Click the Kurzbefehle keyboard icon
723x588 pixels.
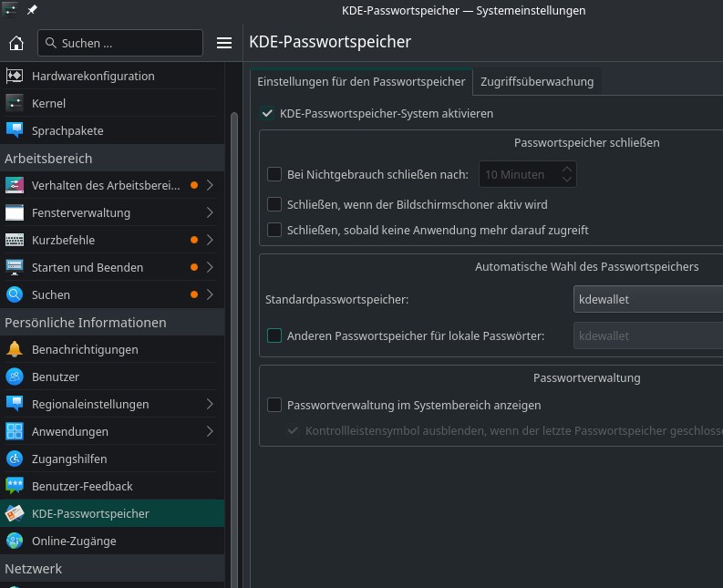[15, 240]
